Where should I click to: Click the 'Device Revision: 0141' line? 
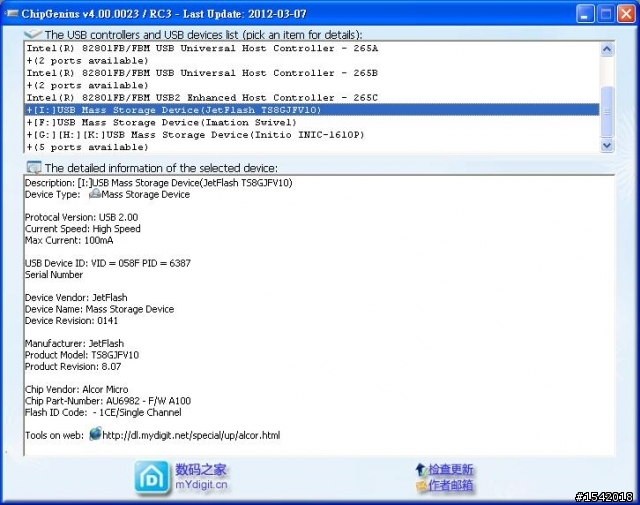71,321
